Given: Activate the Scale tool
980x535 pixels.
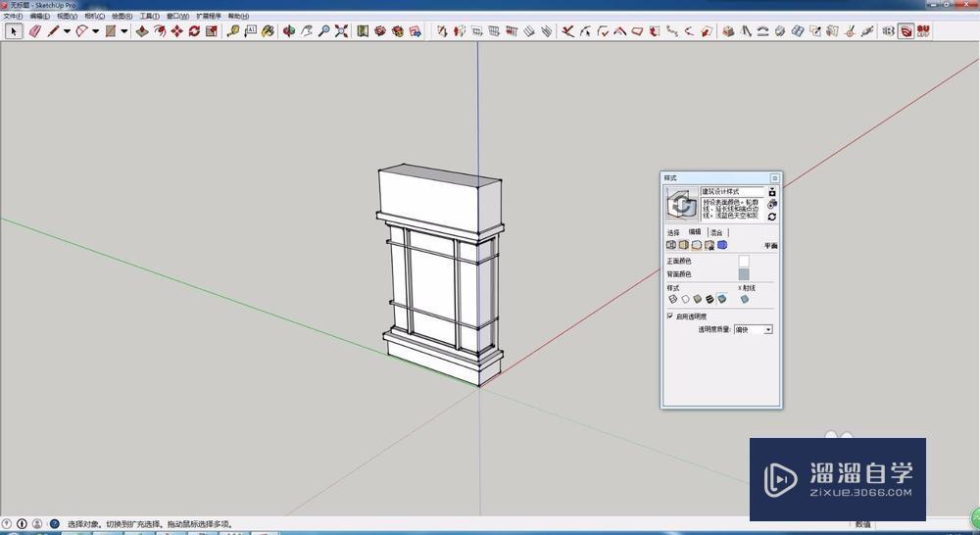Looking at the screenshot, I should pyautogui.click(x=212, y=30).
